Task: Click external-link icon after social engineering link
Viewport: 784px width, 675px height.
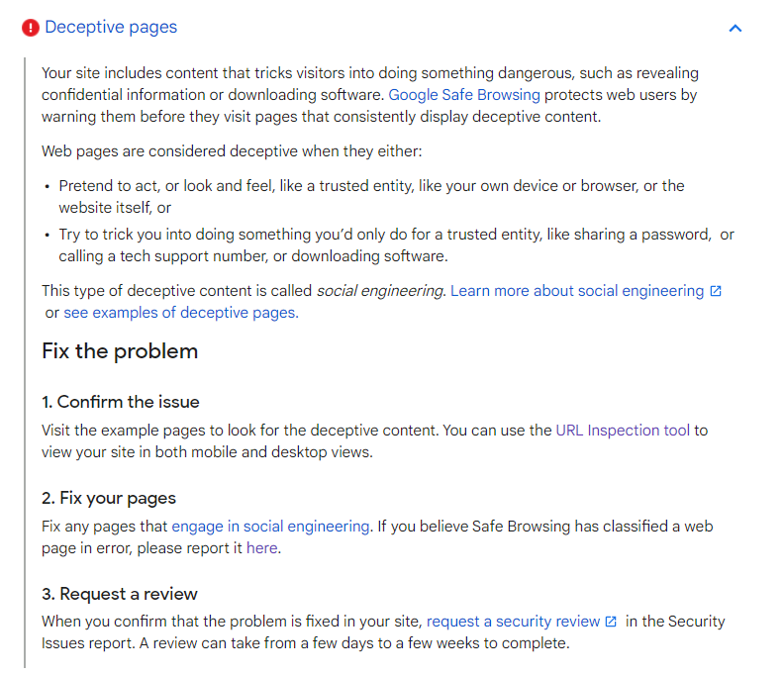Action: 716,291
